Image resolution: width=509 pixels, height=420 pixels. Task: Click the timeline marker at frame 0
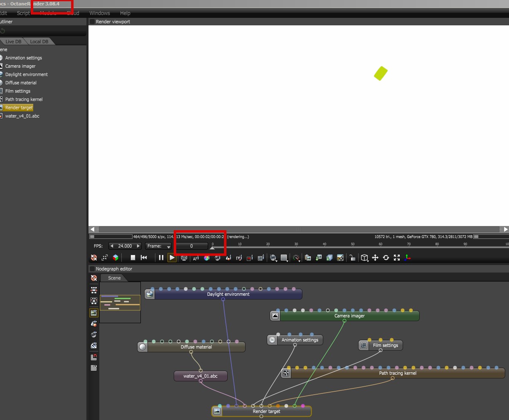pos(212,248)
